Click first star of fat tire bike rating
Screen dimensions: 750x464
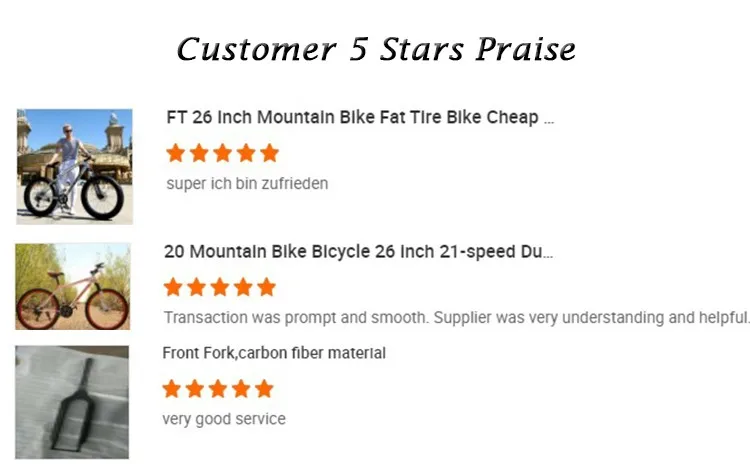(176, 153)
